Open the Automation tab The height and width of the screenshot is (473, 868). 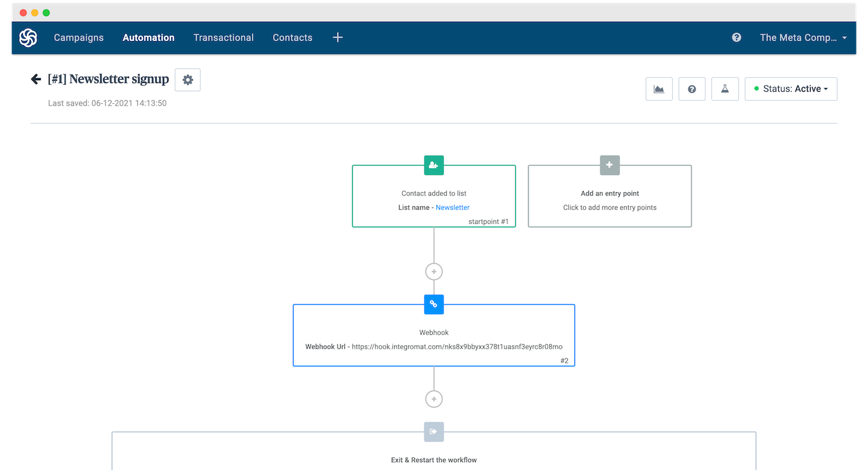click(148, 37)
